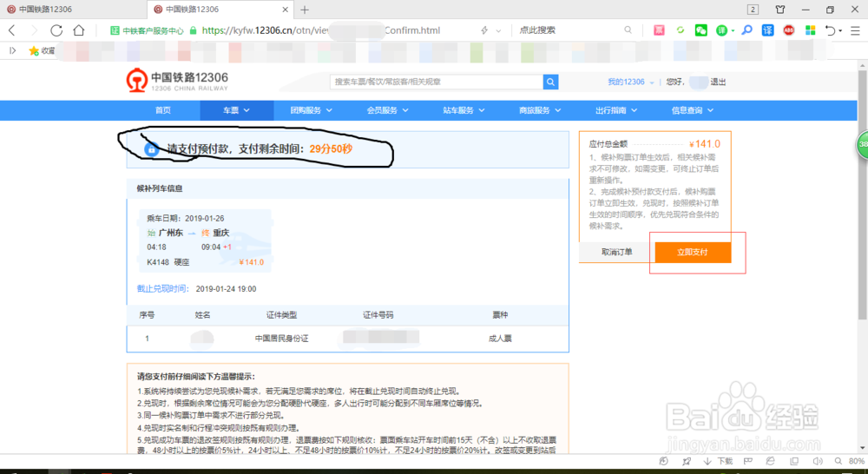Open the browser hamburger menu
The image size is (868, 474).
click(x=855, y=30)
